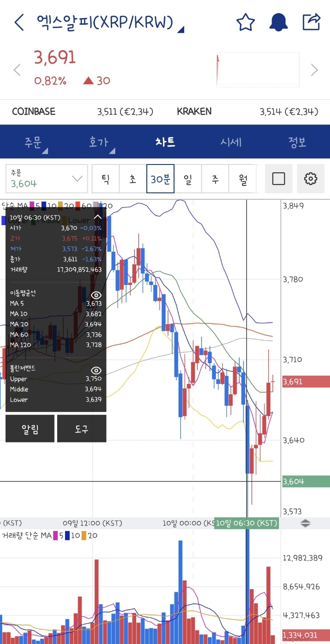Click the Lower band value 3,639
Screen dimensions: 330x644
(x=93, y=400)
